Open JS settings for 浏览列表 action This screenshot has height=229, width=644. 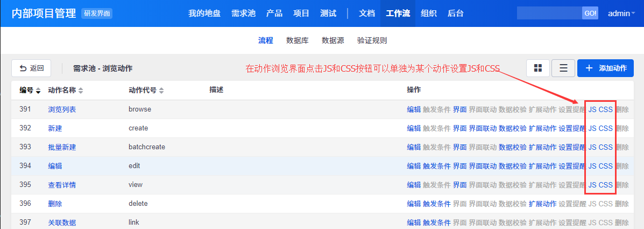point(592,109)
